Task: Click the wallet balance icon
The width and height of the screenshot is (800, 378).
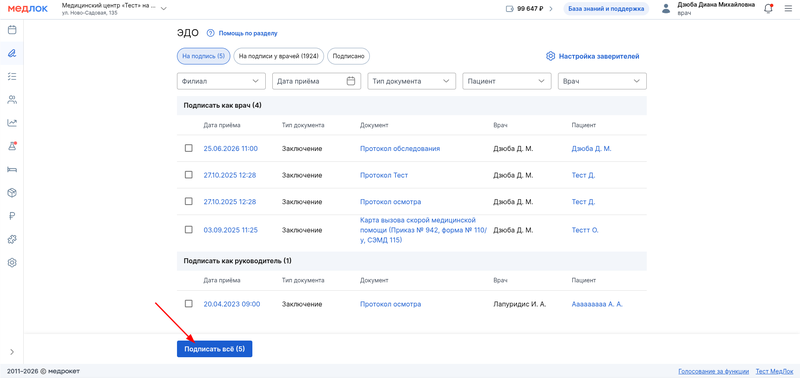Action: [510, 9]
